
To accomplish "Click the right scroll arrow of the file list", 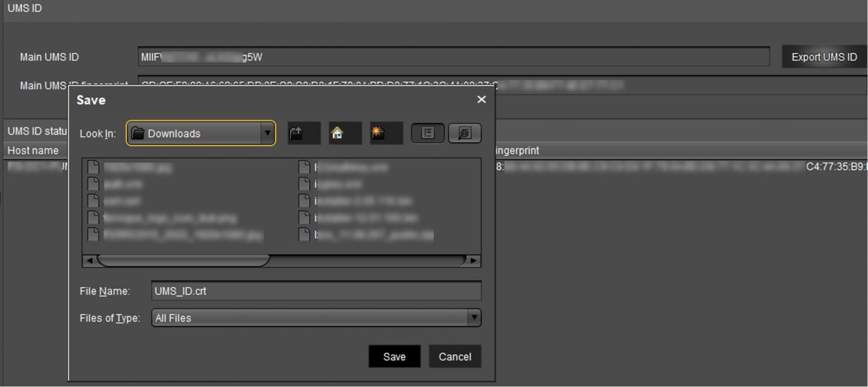I will [x=473, y=261].
